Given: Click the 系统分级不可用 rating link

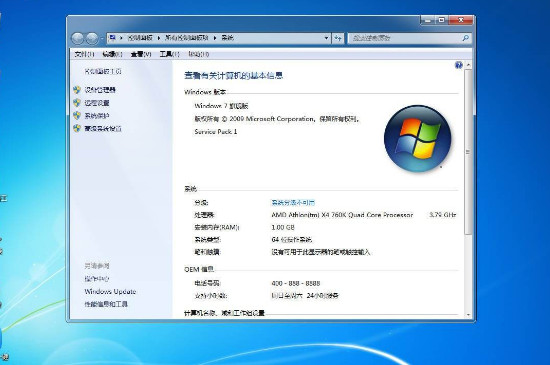Looking at the screenshot, I should coord(293,202).
